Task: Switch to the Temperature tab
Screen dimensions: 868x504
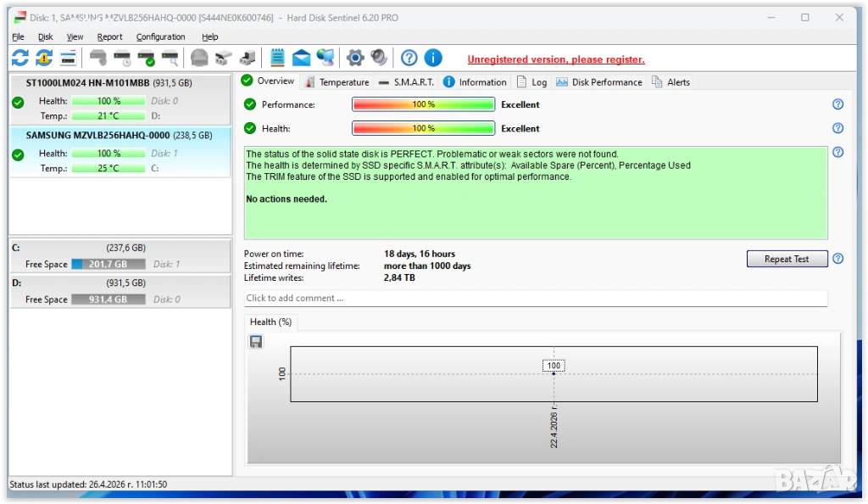Action: point(337,82)
